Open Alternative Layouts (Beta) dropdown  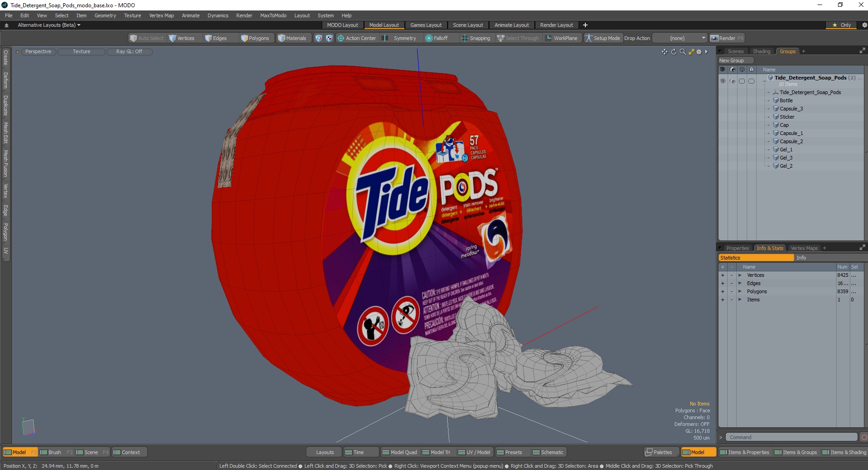[49, 25]
